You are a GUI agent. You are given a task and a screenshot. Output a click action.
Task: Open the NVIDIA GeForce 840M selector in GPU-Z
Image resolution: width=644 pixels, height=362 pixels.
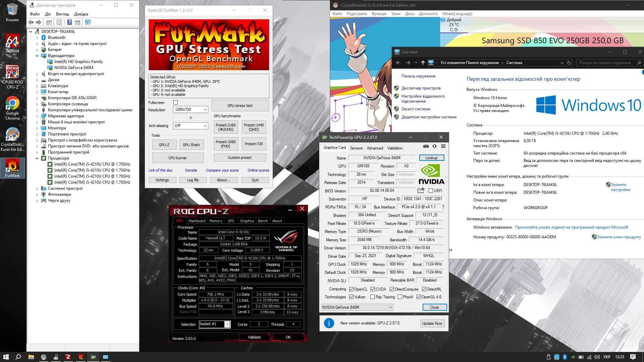[357, 307]
